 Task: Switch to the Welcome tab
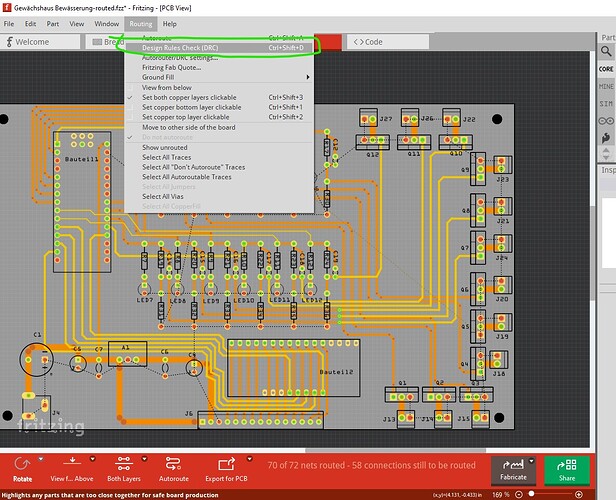coord(40,42)
